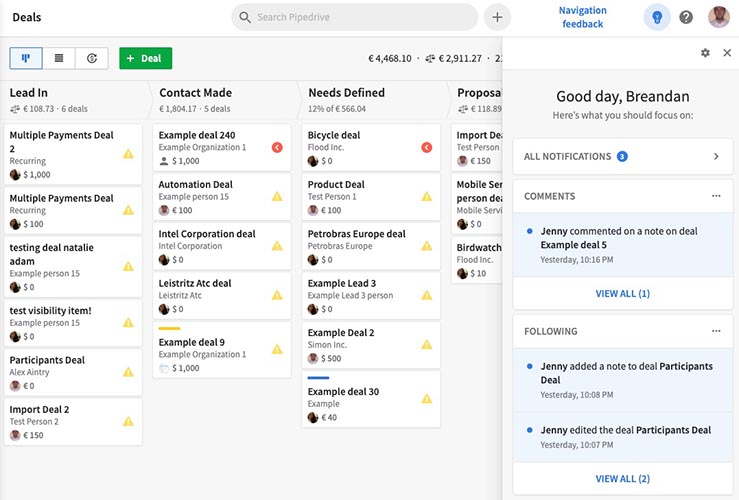Open the forecast view icon
Screen dimensions: 739x500
pos(92,58)
